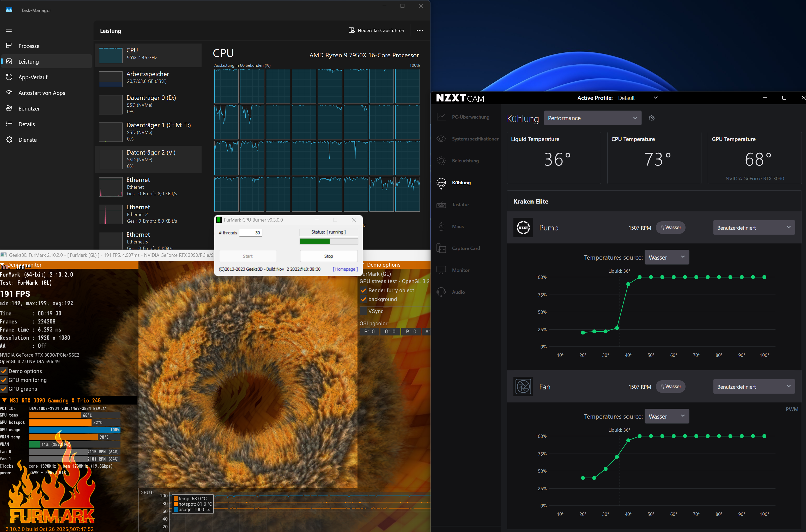
Task: Collapse the MSI RTX 3090 Gamming X Trio section
Action: [x=4, y=400]
